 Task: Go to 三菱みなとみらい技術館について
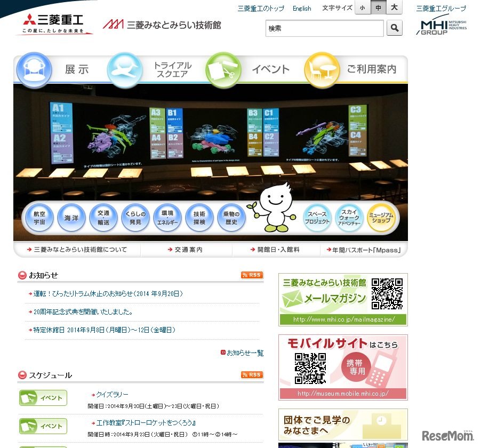pos(77,250)
